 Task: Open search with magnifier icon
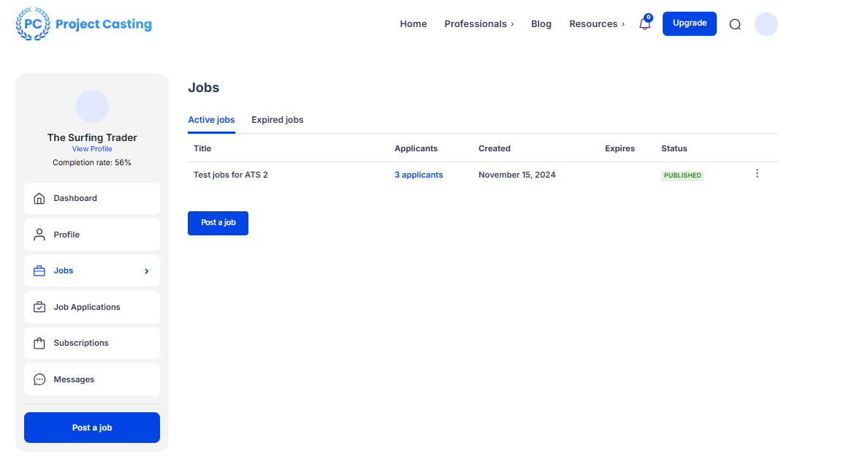click(x=735, y=24)
